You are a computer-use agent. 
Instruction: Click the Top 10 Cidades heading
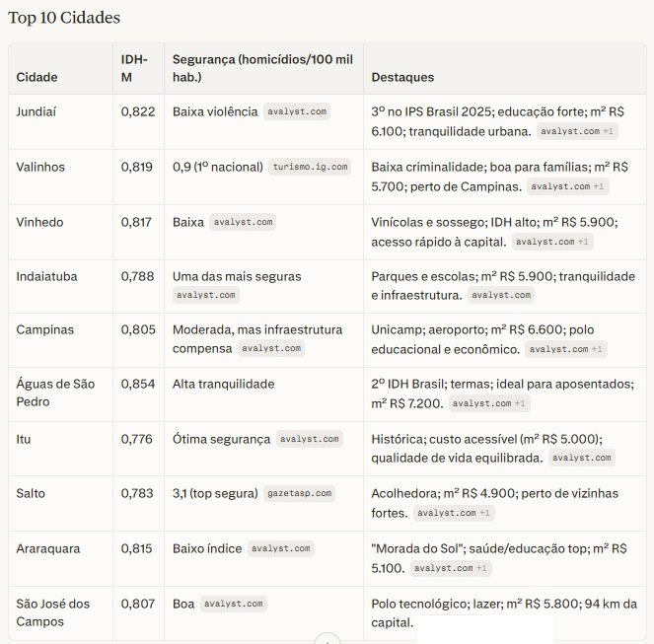65,19
